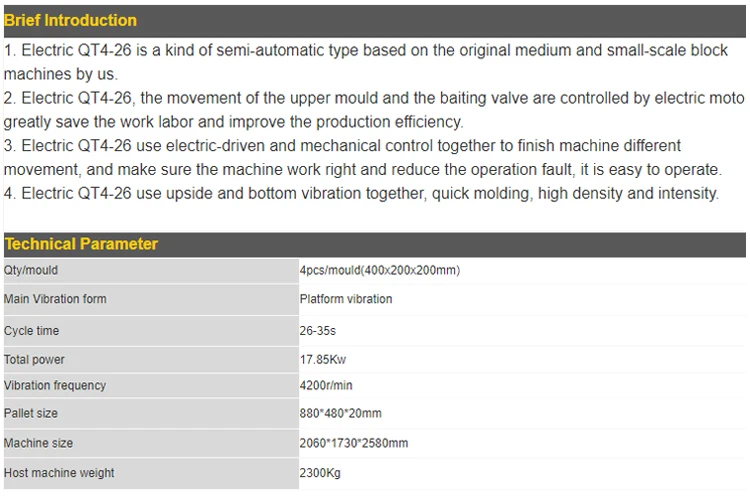750x496 pixels.
Task: Click the 17.85Kw power value
Action: (x=323, y=359)
